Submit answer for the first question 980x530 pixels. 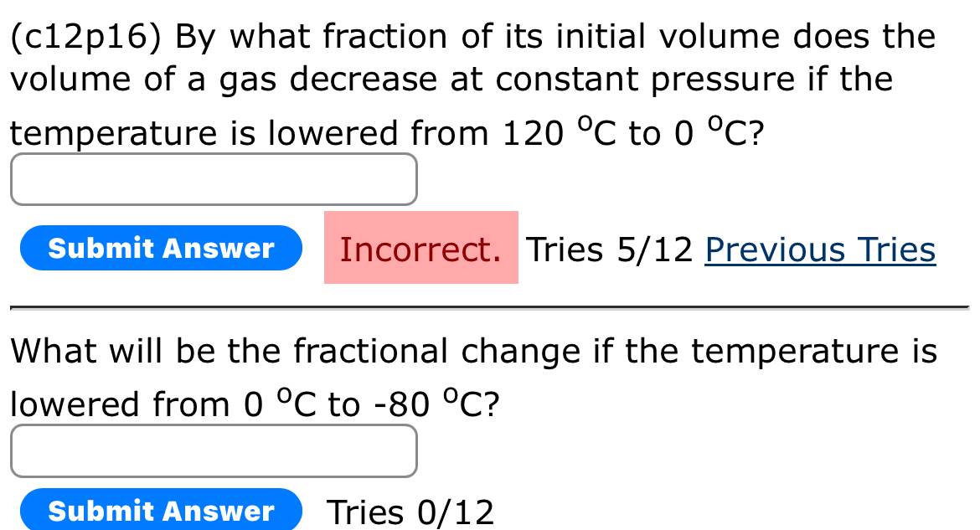tap(161, 248)
